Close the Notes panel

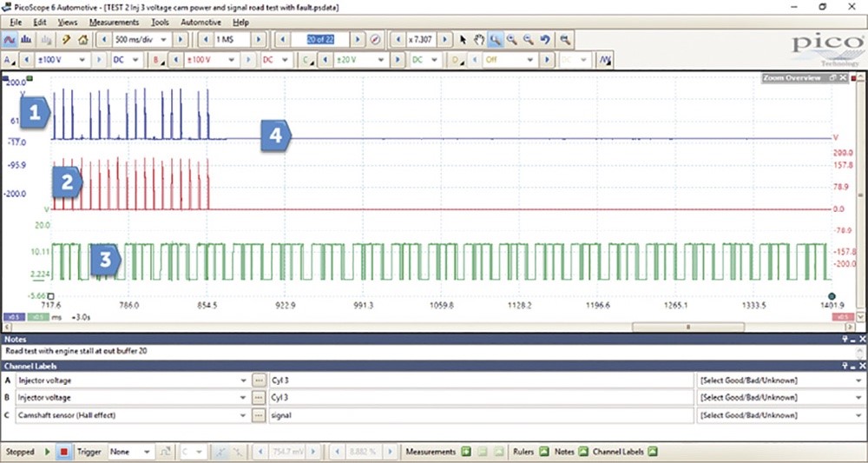click(863, 339)
